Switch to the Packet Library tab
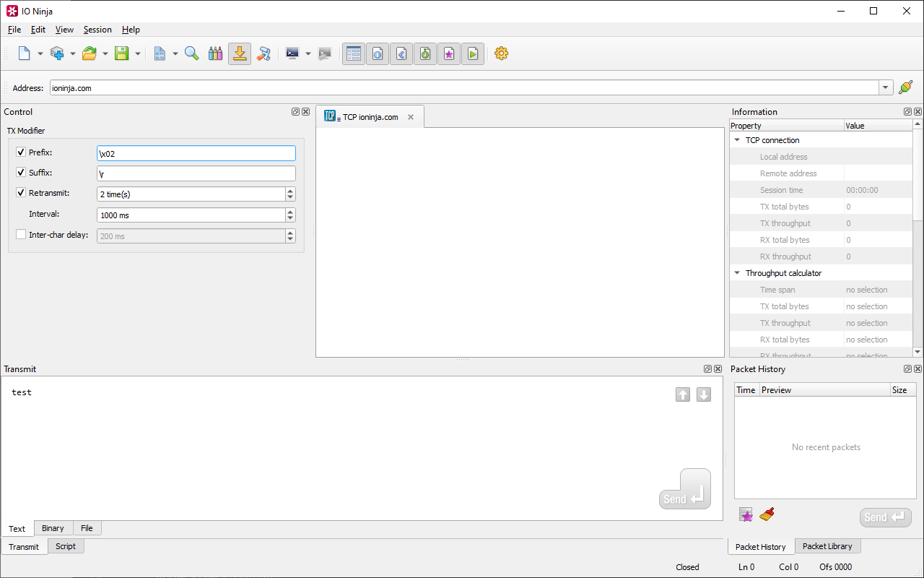Image resolution: width=924 pixels, height=578 pixels. tap(827, 546)
